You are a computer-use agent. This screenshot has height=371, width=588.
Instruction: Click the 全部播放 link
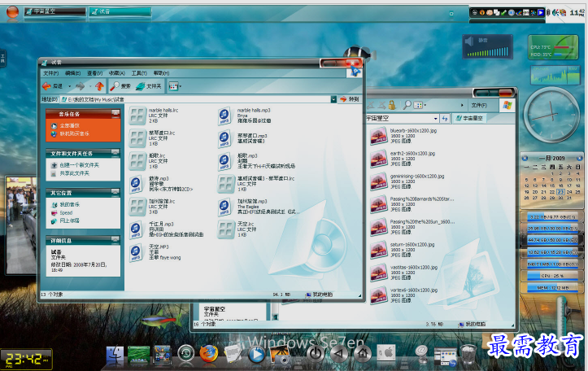tap(69, 125)
